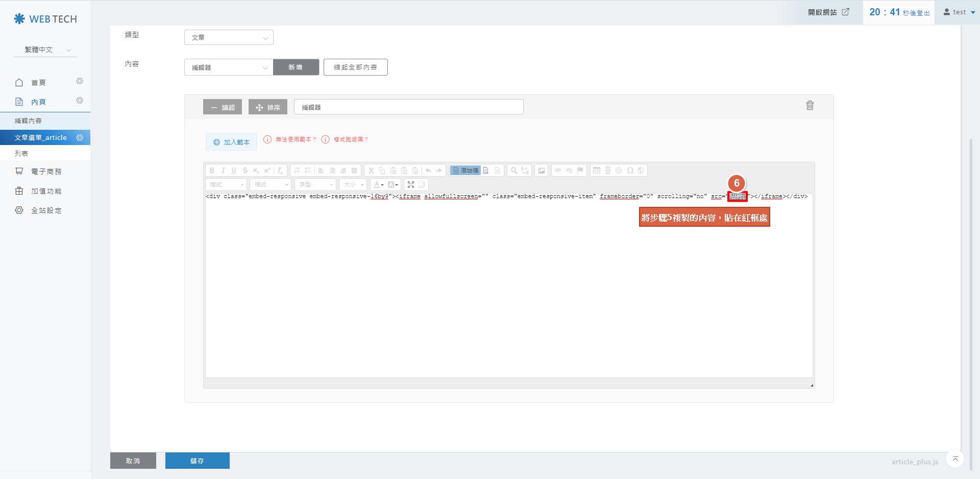Screen dimensions: 980x479
Task: Open the 編輯器 content type dropdown
Action: click(x=229, y=67)
